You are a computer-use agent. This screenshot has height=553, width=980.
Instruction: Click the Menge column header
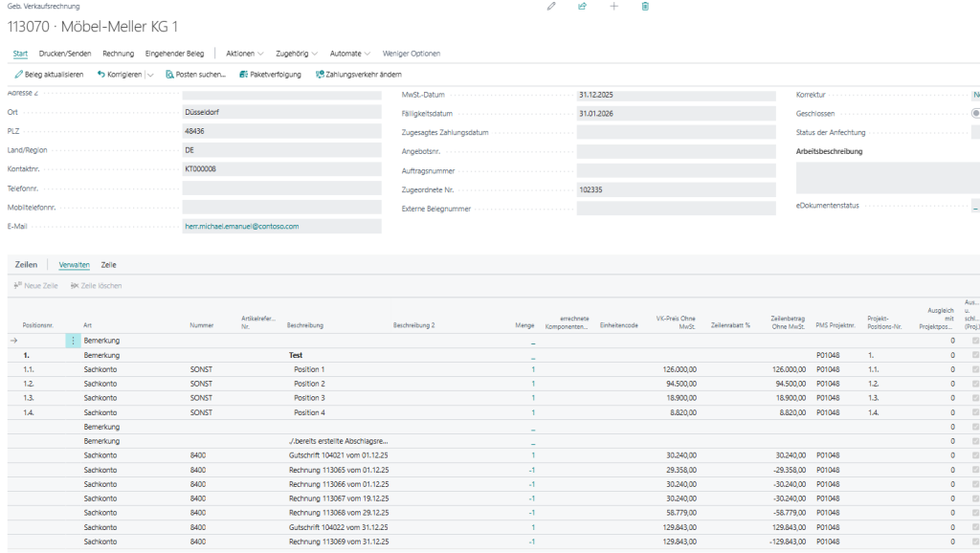[525, 325]
